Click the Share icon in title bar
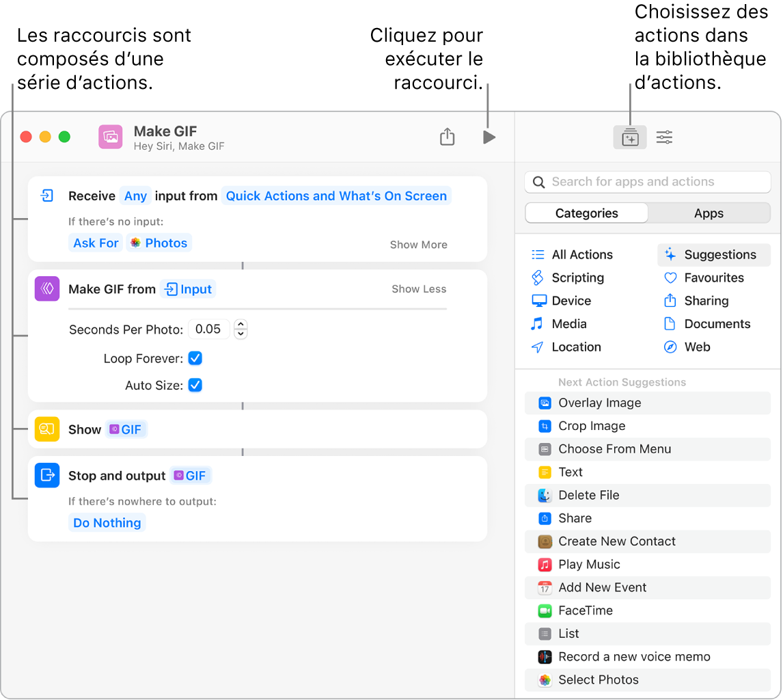This screenshot has width=783, height=700. pos(447,137)
